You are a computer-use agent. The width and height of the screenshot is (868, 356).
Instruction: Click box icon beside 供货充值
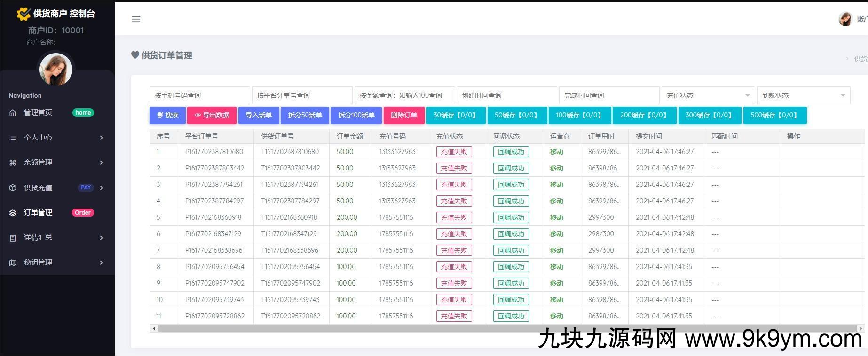coord(13,187)
